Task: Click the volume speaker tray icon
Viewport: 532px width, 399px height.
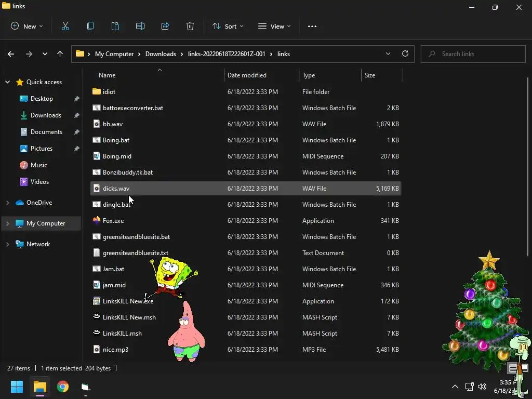Action: click(x=482, y=387)
